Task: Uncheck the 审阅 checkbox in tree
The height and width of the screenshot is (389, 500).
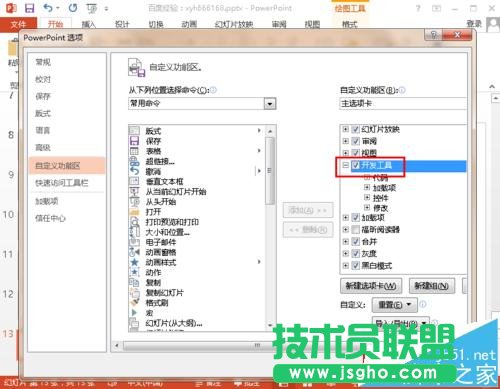Action: [356, 141]
